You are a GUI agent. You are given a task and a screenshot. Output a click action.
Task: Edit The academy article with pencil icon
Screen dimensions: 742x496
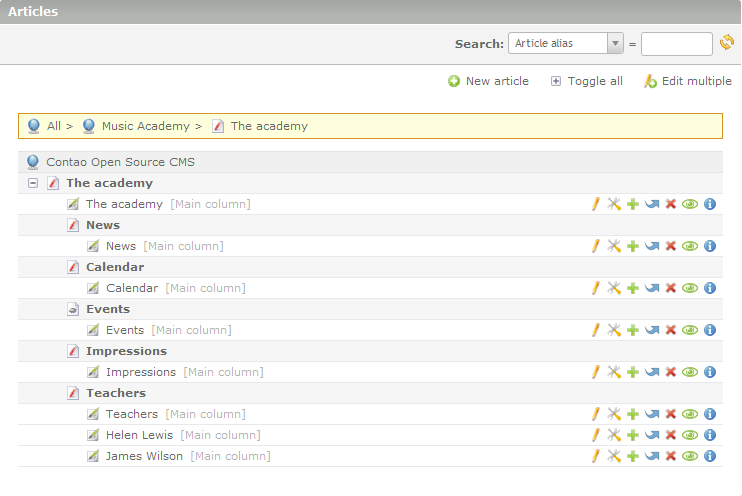point(595,204)
